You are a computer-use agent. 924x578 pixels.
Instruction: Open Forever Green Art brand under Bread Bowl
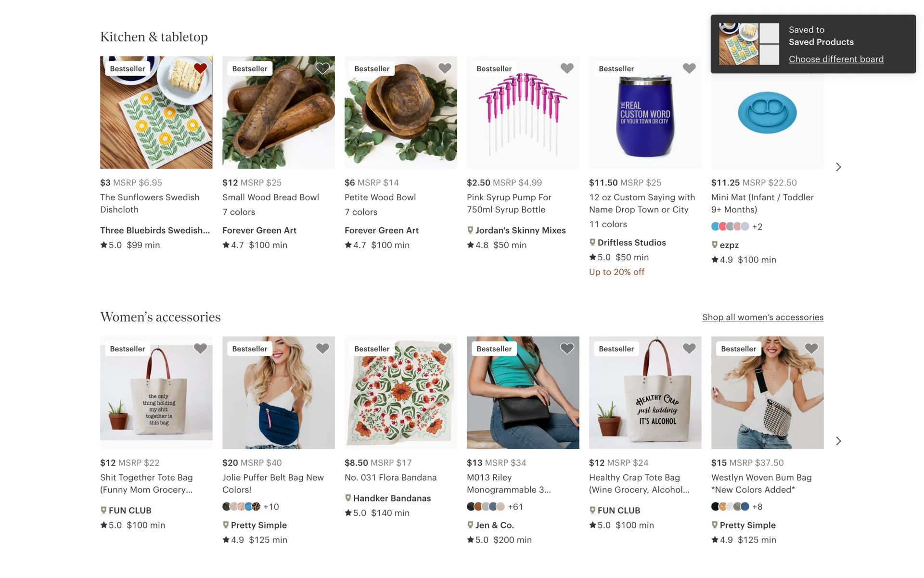pos(259,230)
